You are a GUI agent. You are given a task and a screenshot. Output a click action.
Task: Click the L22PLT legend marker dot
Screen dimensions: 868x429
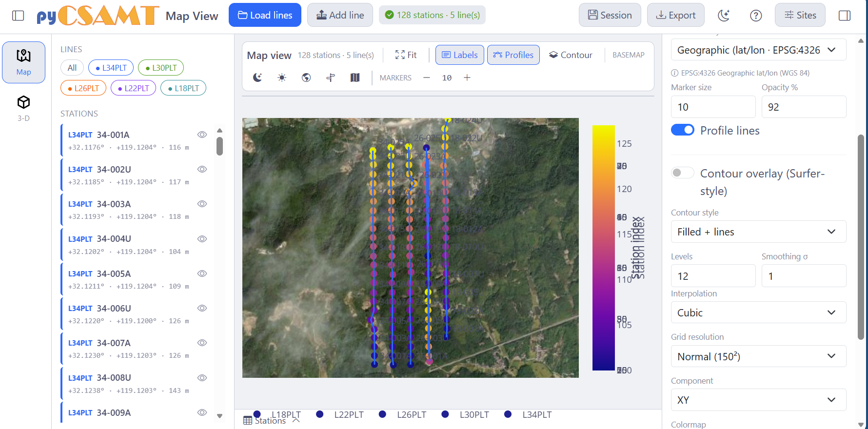(x=320, y=414)
